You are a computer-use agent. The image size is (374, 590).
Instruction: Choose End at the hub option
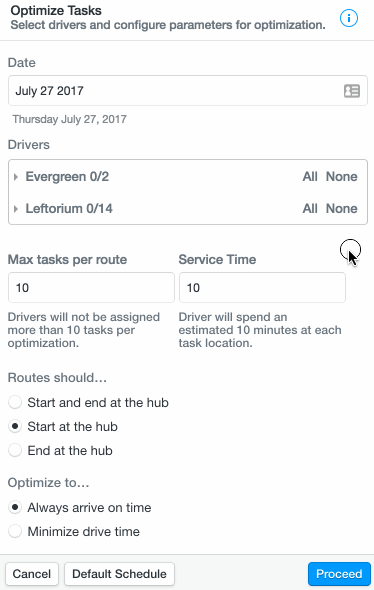pyautogui.click(x=15, y=450)
